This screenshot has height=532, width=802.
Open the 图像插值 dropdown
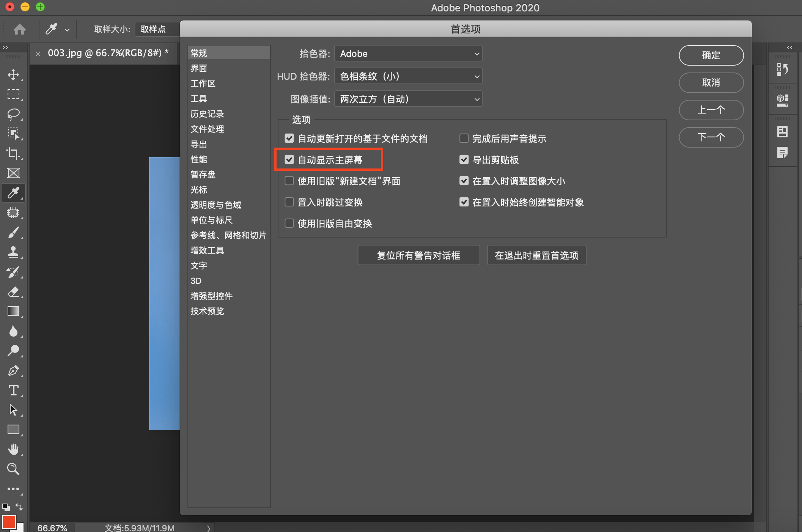click(408, 99)
